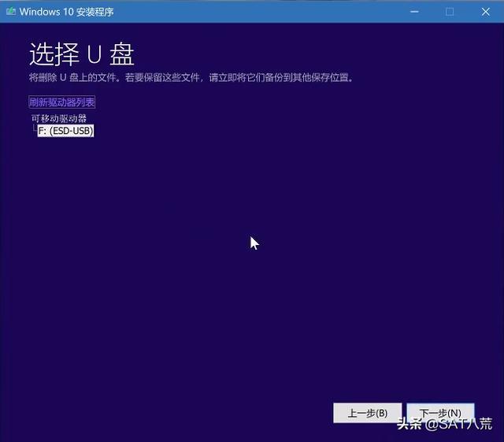
Task: Click the Windows 10 setup title bar icon
Action: (x=11, y=12)
